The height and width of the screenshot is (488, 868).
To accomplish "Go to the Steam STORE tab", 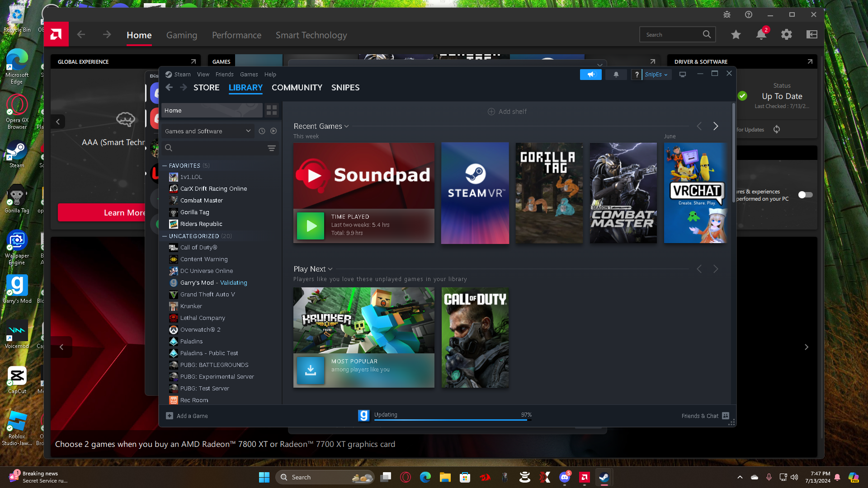I will coord(207,88).
